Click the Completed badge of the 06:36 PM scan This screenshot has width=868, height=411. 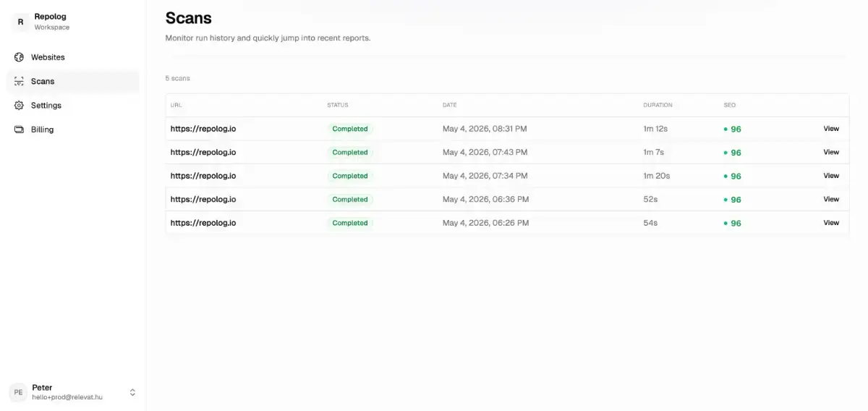coord(350,199)
